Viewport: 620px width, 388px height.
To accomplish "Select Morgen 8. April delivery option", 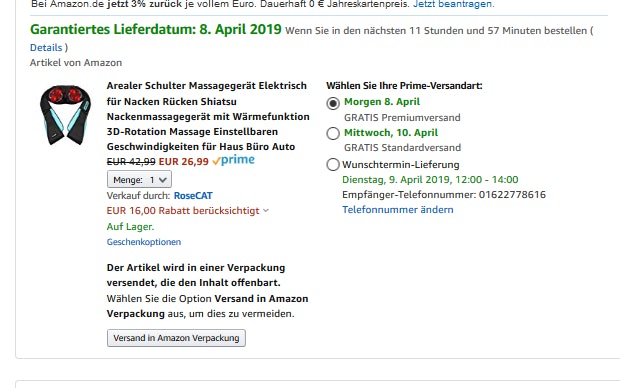I will pyautogui.click(x=333, y=103).
